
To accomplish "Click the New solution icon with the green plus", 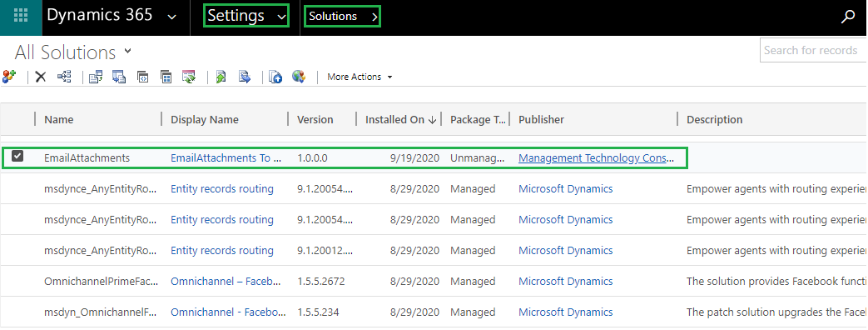I will point(9,77).
